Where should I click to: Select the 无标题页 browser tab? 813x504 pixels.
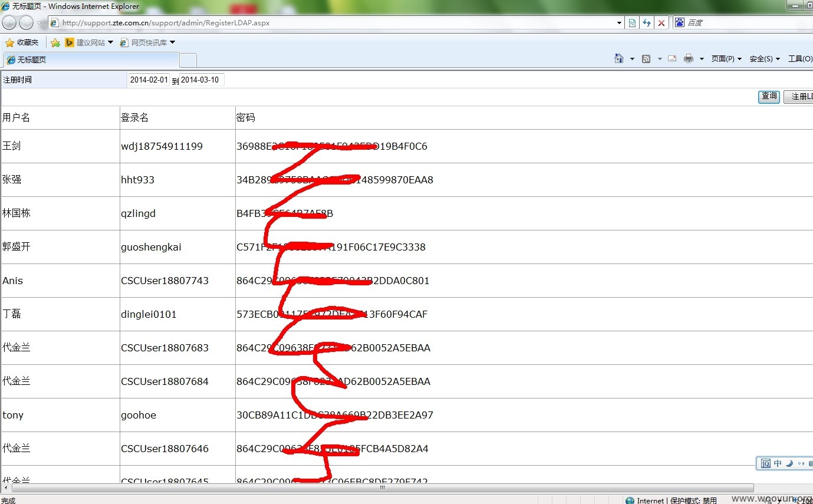tap(91, 60)
